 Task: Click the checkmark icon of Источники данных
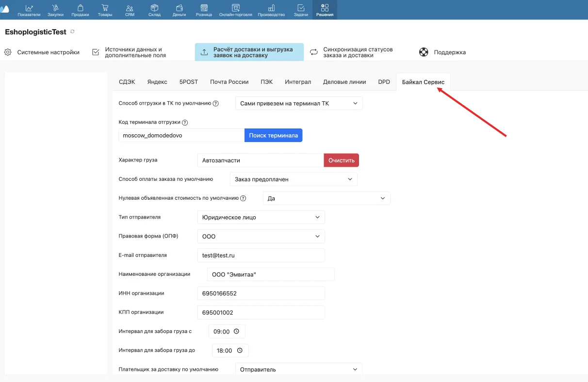point(96,52)
